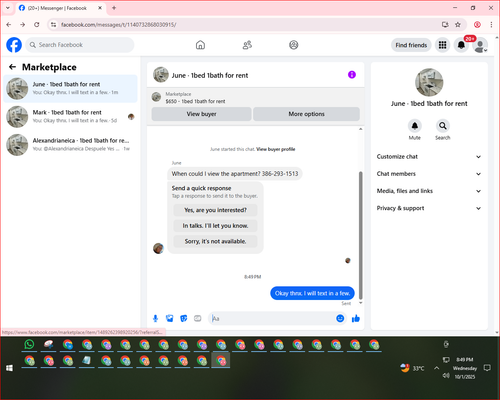Send a thumbs-up like
Image resolution: width=500 pixels, height=400 pixels.
pos(356,319)
